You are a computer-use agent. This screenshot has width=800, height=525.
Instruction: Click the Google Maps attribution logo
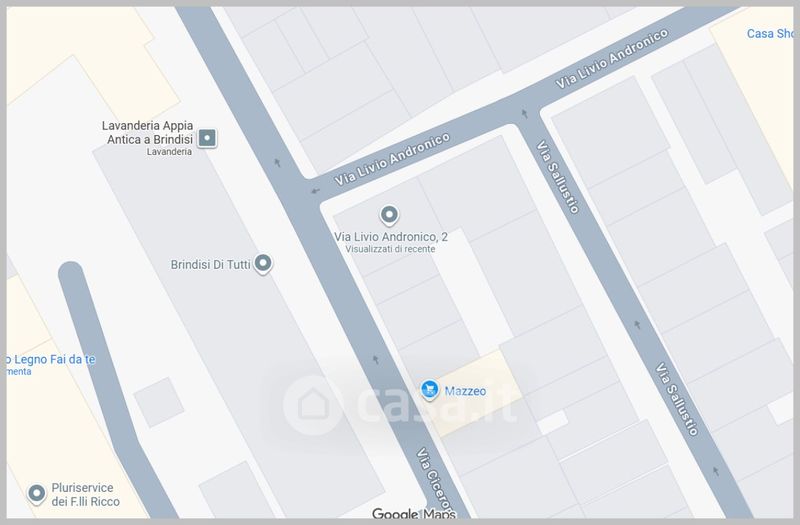414,513
